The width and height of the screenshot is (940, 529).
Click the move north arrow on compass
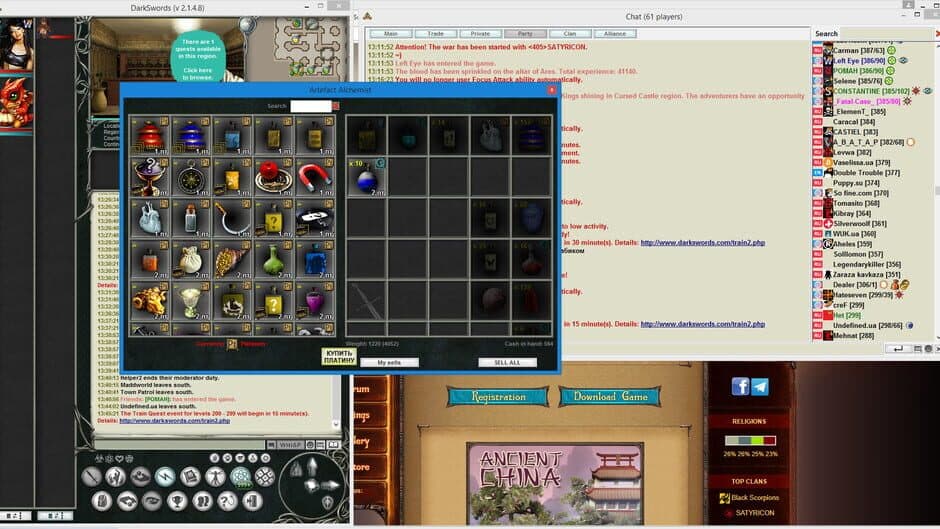(312, 466)
